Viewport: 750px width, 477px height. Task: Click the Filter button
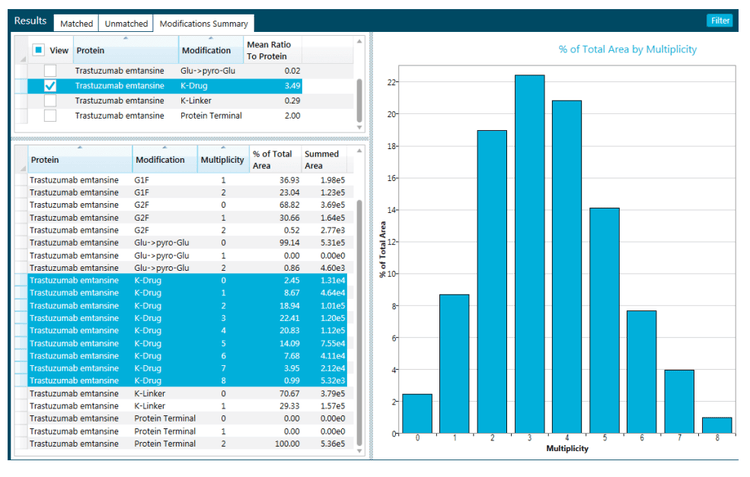[x=718, y=21]
